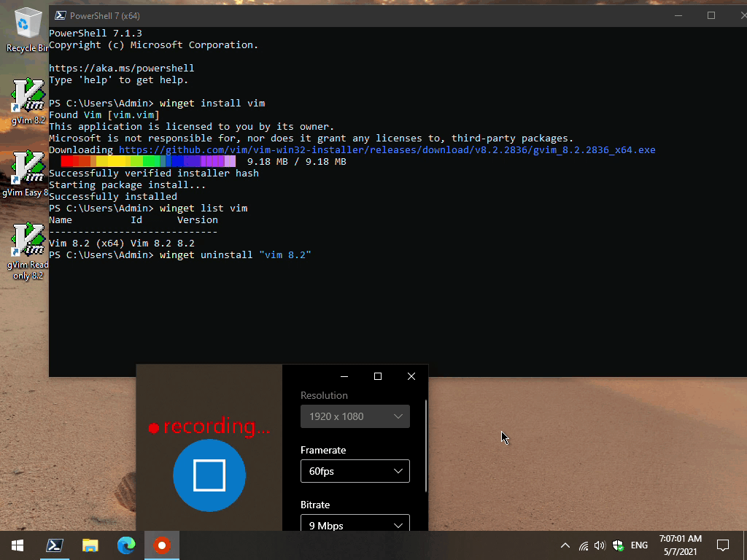The width and height of the screenshot is (747, 560).
Task: Click the "Successfully verified installer hash" line
Action: pyautogui.click(x=154, y=173)
